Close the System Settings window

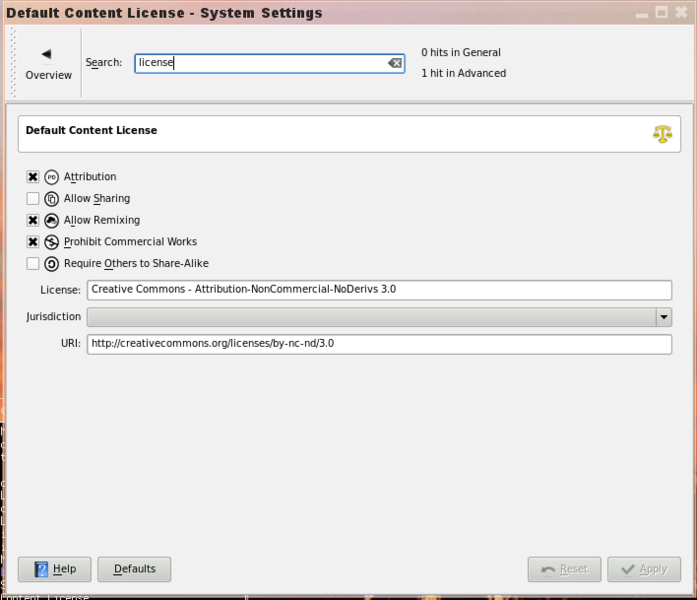pyautogui.click(x=681, y=12)
